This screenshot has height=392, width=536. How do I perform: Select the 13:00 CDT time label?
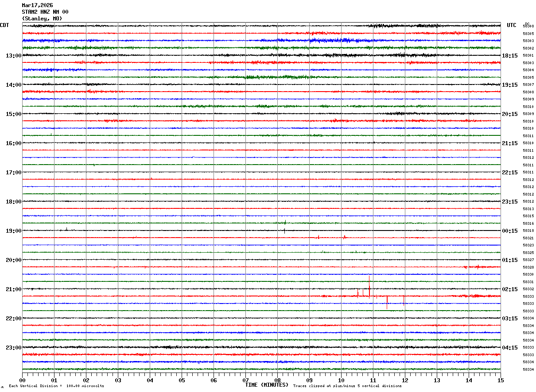13,56
